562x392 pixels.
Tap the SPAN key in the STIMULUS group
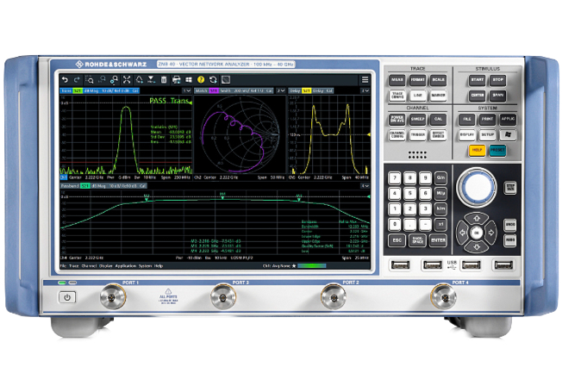(x=497, y=96)
